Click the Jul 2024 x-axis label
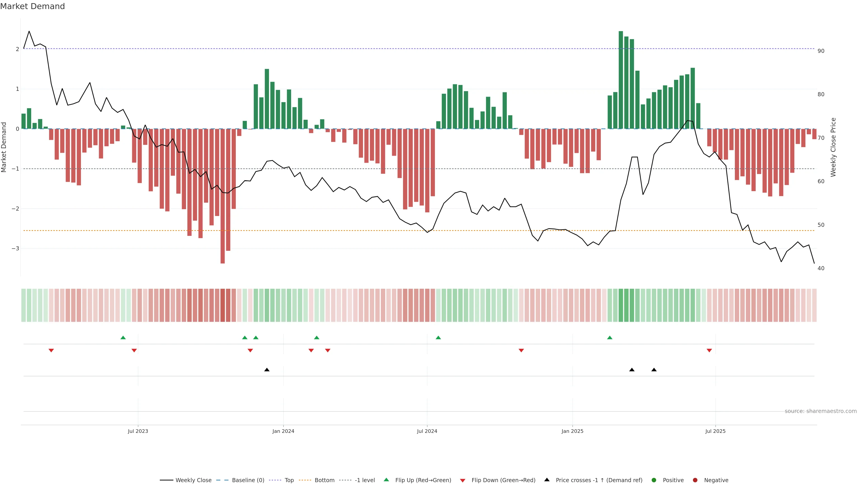 click(x=427, y=431)
